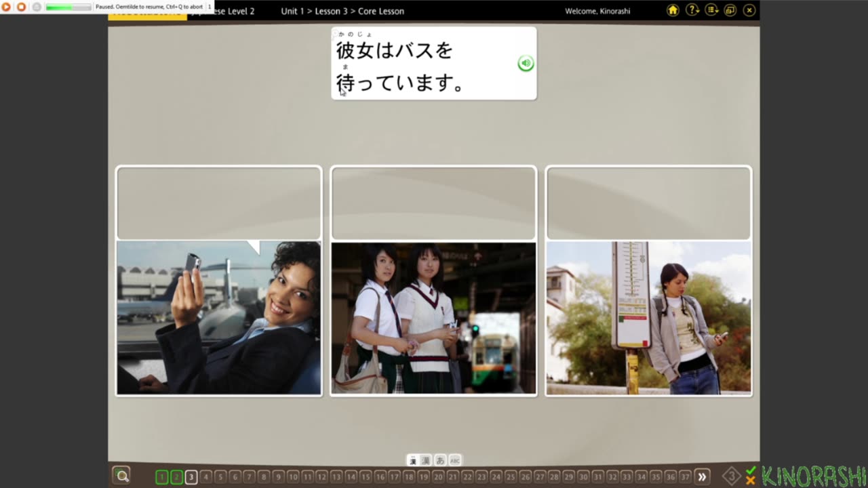Image resolution: width=868 pixels, height=488 pixels.
Task: Jump to screen 37
Action: (685, 476)
